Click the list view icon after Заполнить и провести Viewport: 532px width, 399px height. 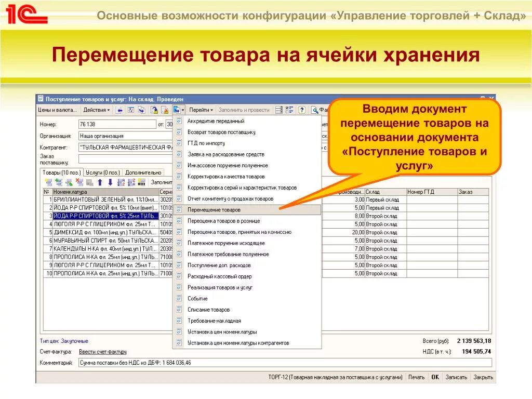pyautogui.click(x=279, y=110)
